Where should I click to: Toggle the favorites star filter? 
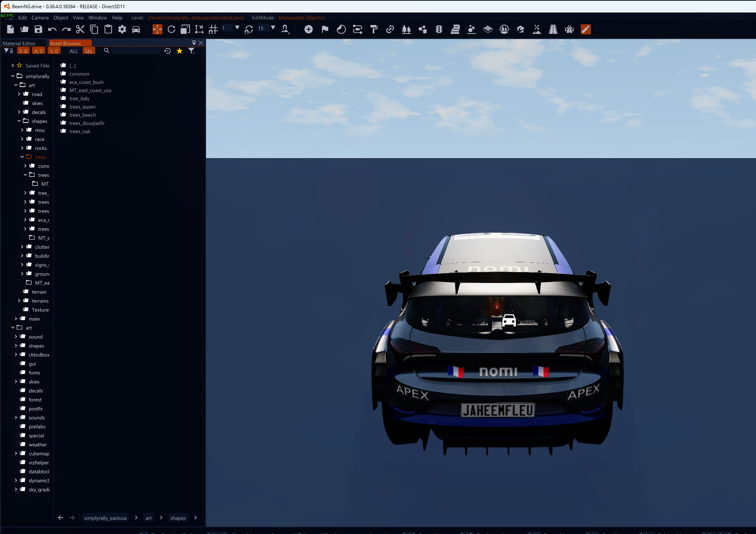point(180,51)
